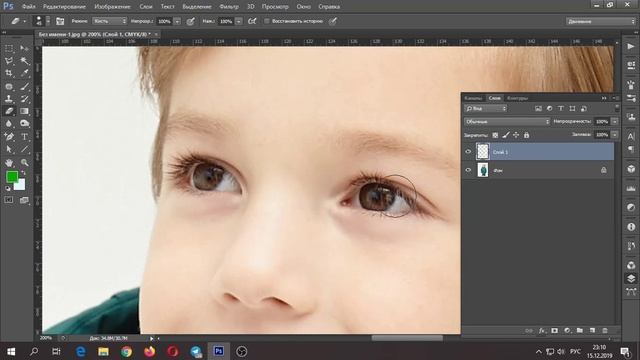Select the Clone Stamp tool
This screenshot has height=360, width=640.
pos(9,99)
